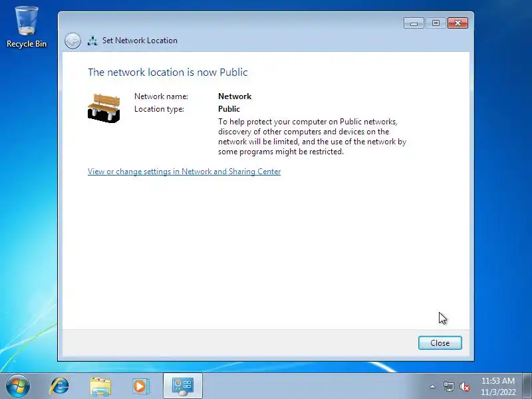532x399 pixels.
Task: Maximize the Set Network Location window
Action: click(x=436, y=23)
